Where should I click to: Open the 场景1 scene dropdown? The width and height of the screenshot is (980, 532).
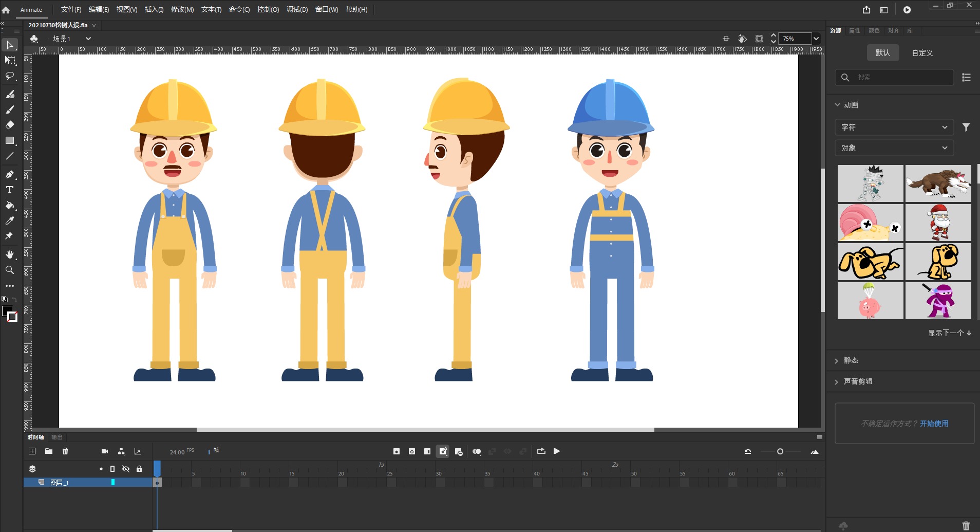(88, 39)
